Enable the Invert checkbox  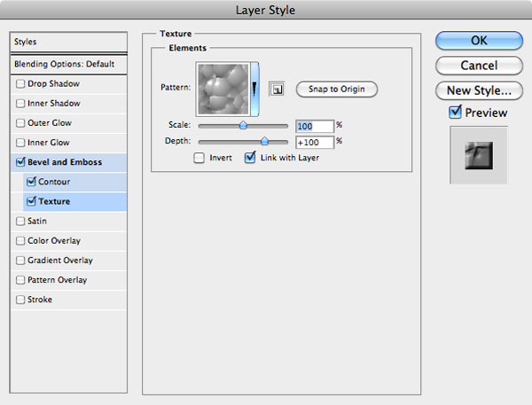[199, 158]
